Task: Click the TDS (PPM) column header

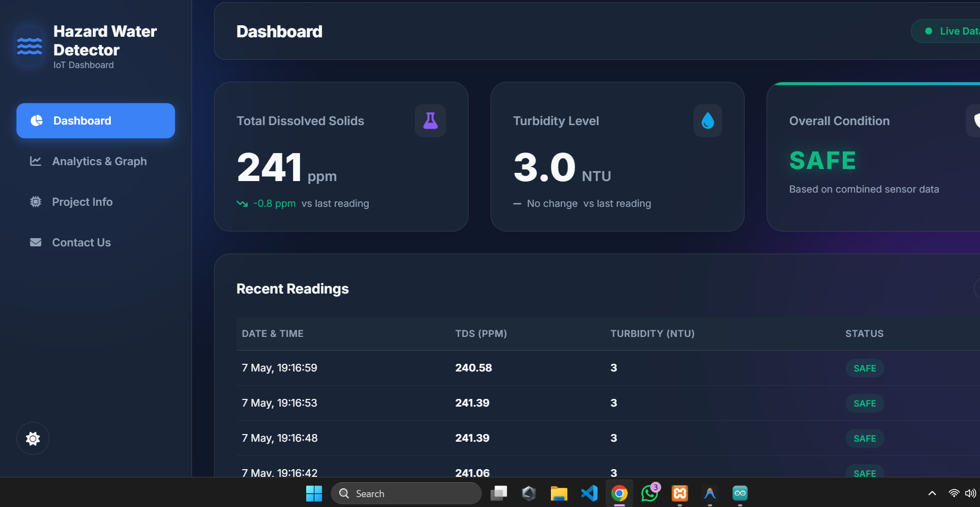Action: pos(481,334)
